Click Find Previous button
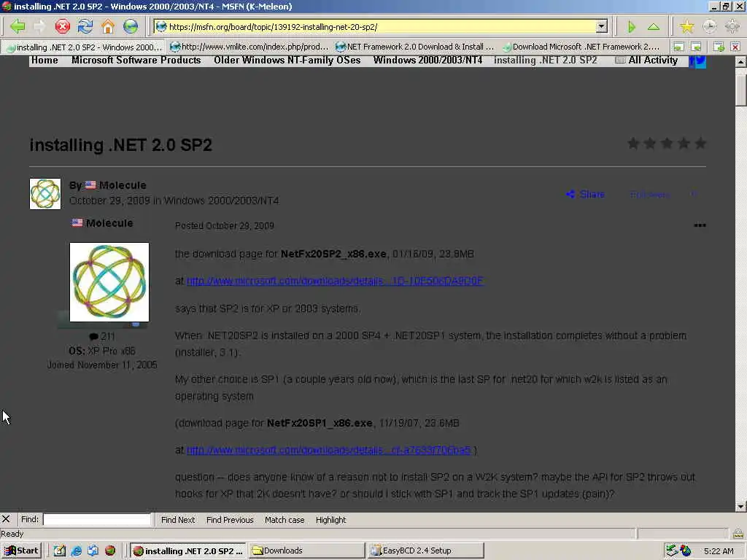This screenshot has height=560, width=747. [x=230, y=519]
